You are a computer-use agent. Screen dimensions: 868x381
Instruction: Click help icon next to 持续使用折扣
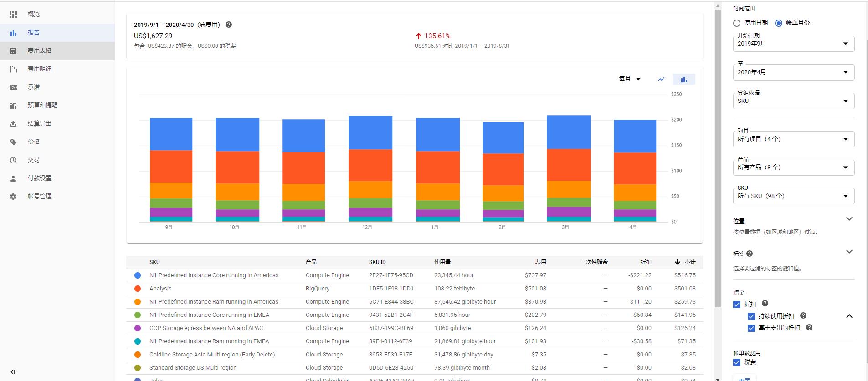tap(803, 315)
